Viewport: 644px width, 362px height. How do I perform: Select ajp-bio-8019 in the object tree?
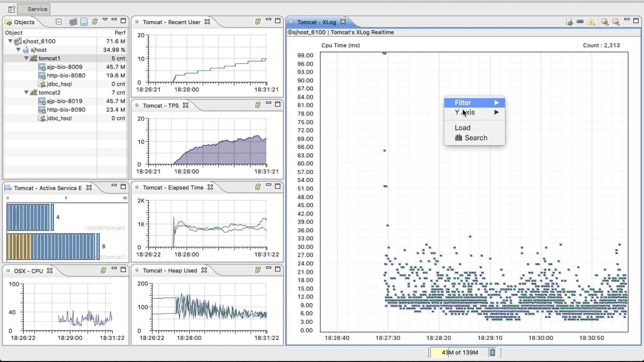pyautogui.click(x=64, y=101)
